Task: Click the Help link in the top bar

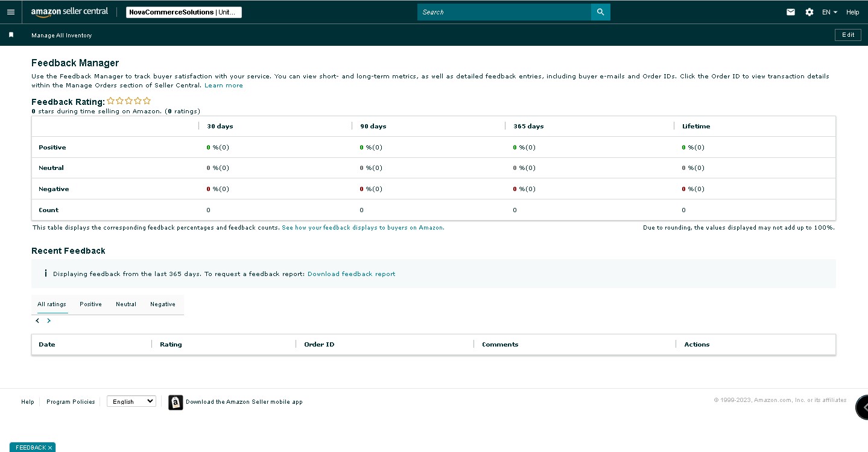Action: point(852,12)
